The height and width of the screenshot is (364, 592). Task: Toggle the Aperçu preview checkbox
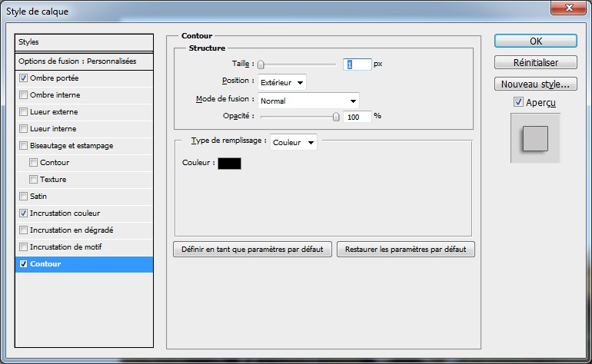point(519,102)
